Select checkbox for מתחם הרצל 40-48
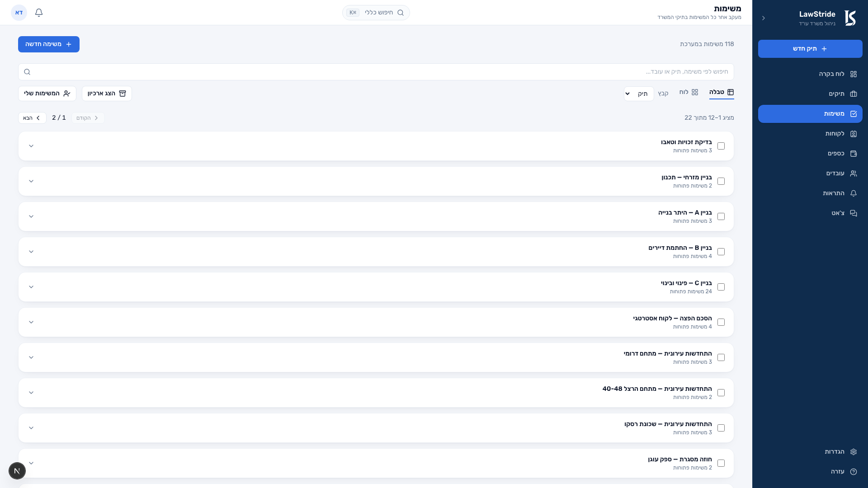The height and width of the screenshot is (488, 868). pyautogui.click(x=721, y=393)
